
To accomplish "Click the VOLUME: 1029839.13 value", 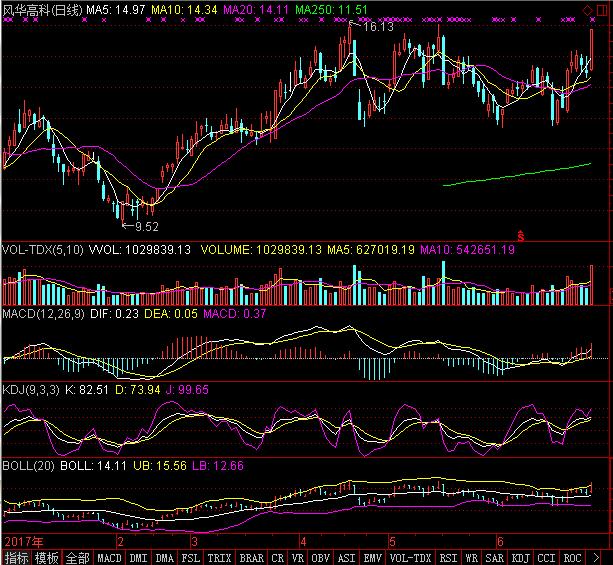I will tap(261, 250).
